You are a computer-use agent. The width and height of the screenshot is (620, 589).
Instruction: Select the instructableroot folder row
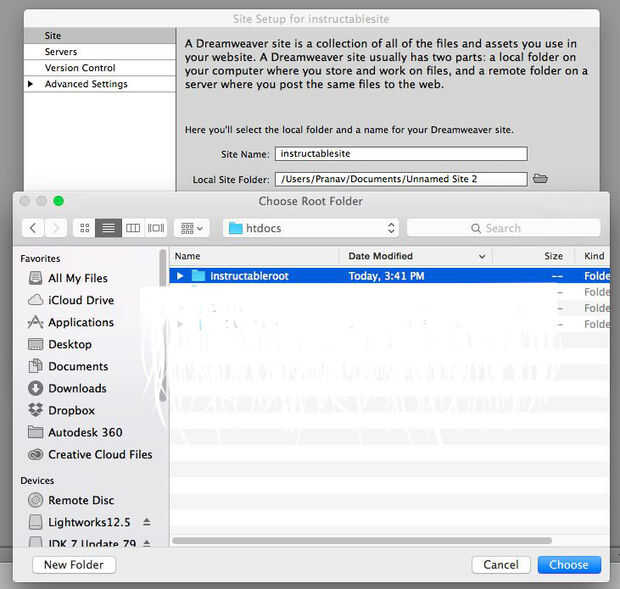[389, 276]
